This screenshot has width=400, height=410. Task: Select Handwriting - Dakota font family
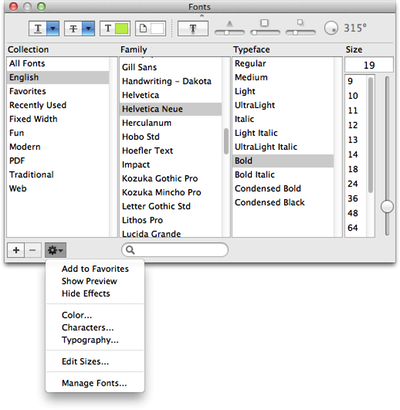pos(171,81)
